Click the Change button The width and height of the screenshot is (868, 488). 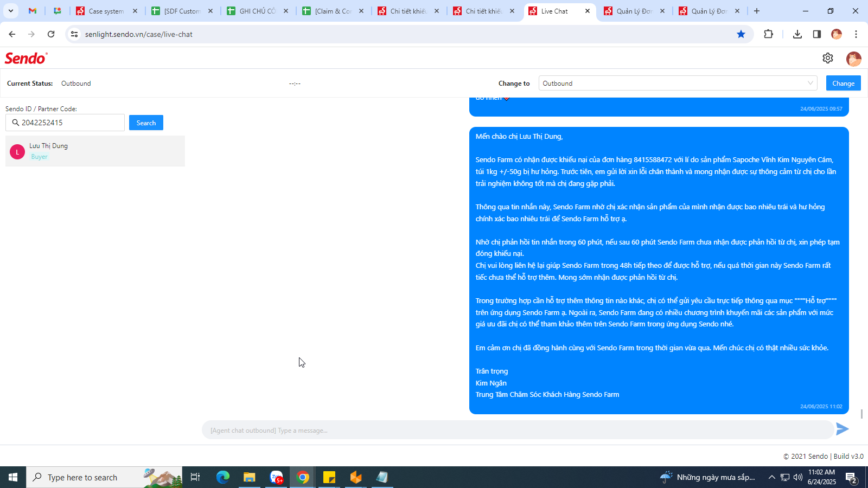pos(843,83)
